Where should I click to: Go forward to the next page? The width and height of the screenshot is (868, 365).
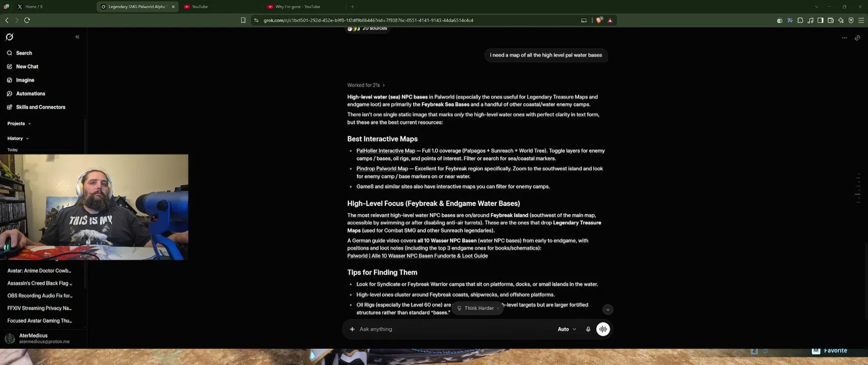[17, 20]
